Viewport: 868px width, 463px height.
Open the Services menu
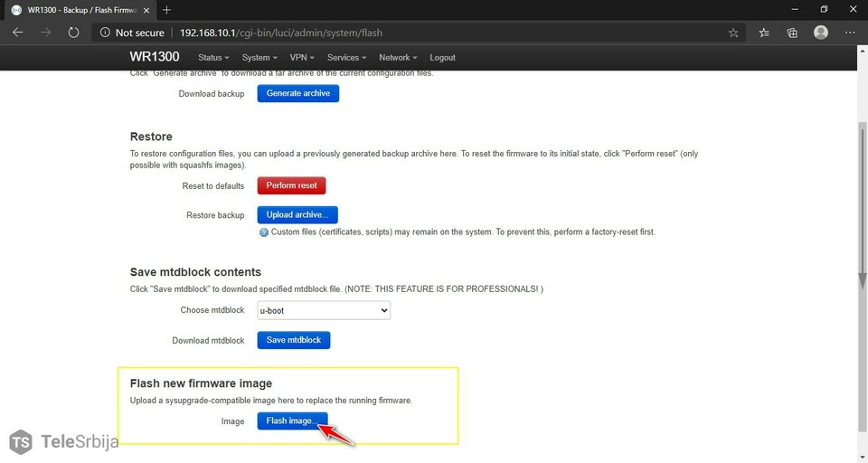pos(346,57)
